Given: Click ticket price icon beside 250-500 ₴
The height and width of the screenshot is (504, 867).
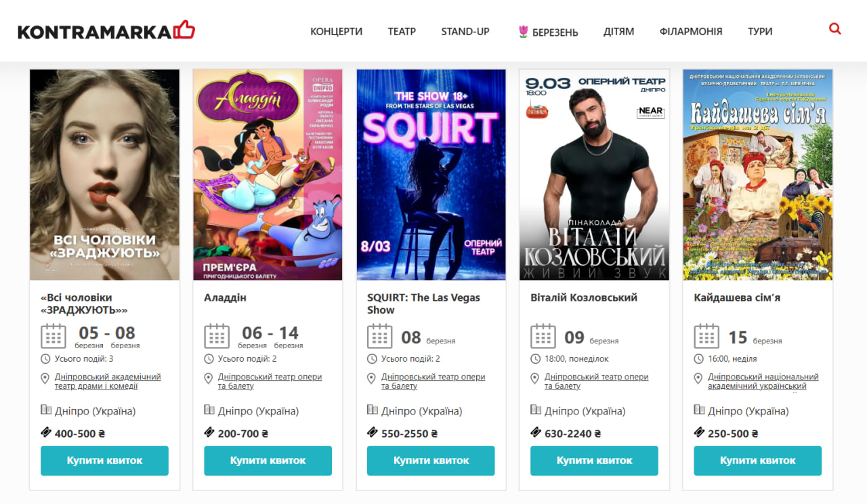Looking at the screenshot, I should pos(699,432).
